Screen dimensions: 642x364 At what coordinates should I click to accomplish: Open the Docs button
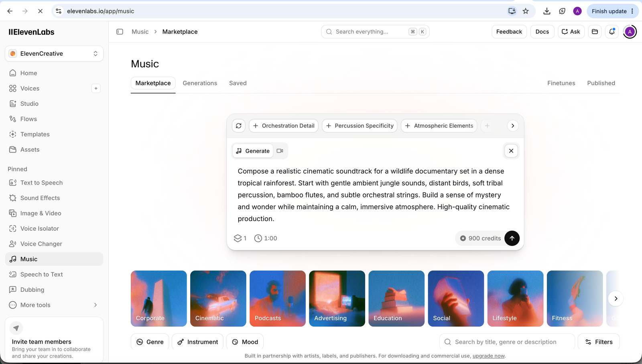(542, 32)
